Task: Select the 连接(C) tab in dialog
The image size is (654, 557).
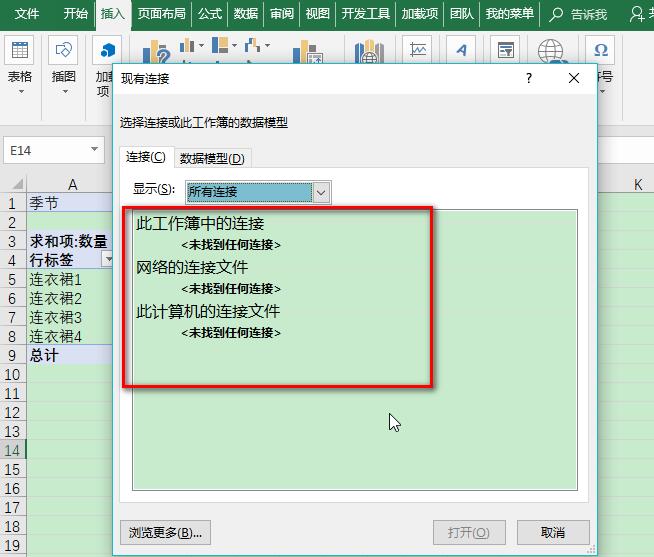Action: tap(146, 157)
